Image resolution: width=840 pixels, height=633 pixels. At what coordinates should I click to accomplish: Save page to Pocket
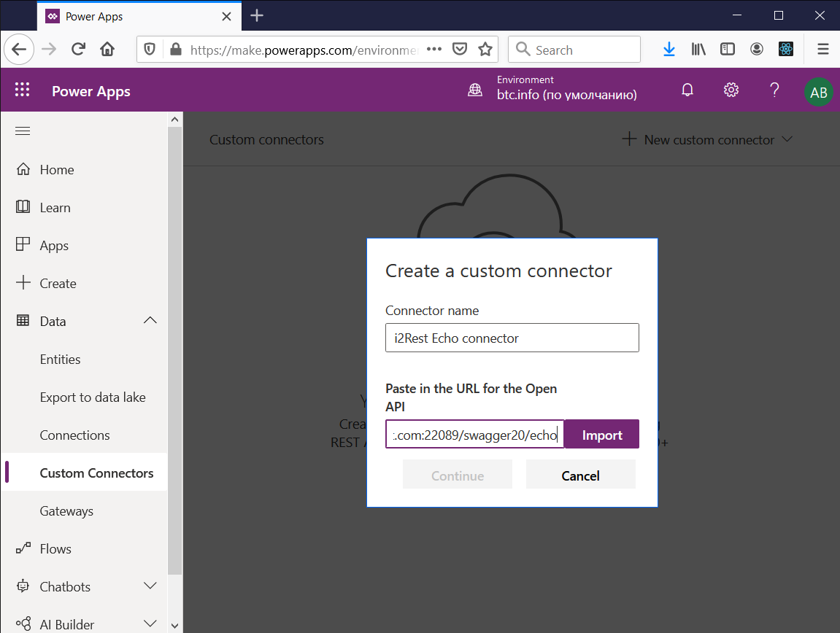(x=460, y=50)
